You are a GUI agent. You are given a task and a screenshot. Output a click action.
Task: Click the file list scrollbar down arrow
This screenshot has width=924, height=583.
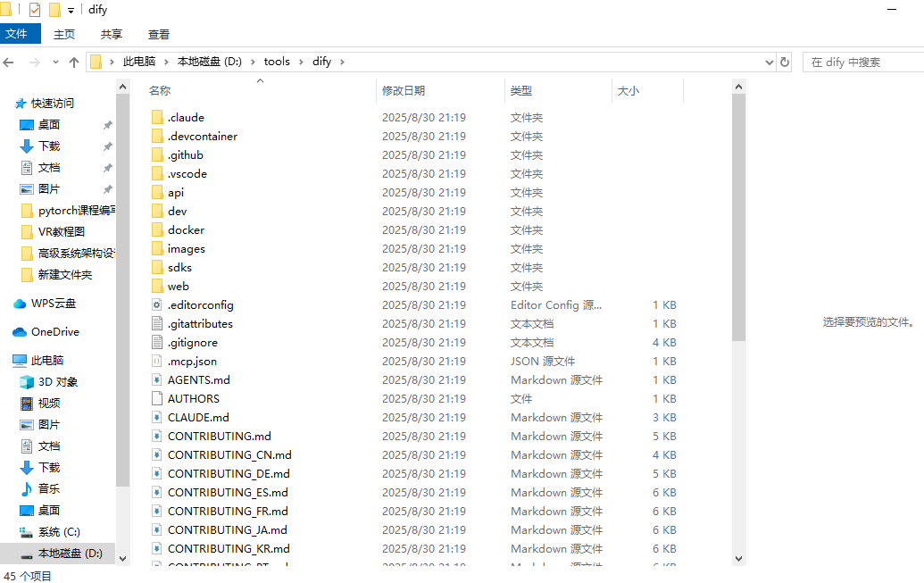pos(738,559)
